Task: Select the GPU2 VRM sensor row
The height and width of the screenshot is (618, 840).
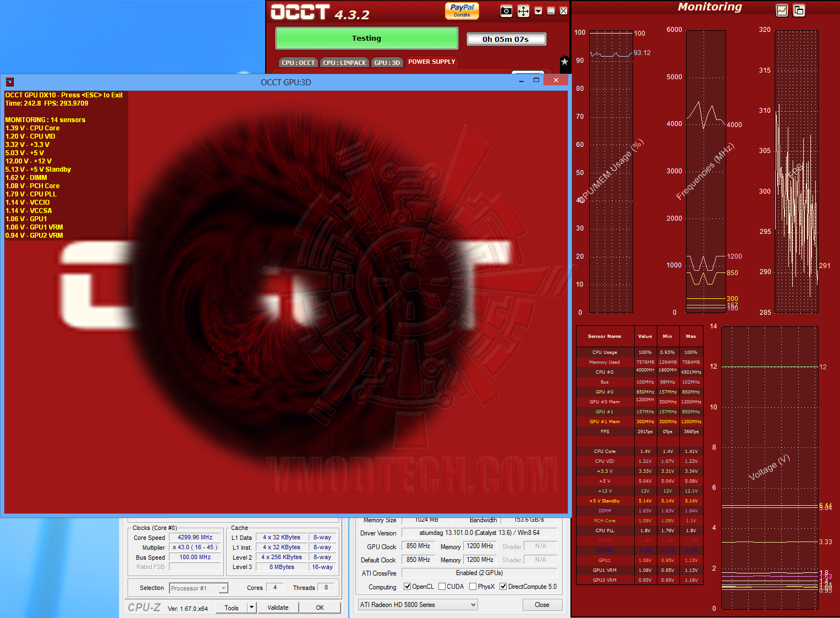Action: (x=640, y=580)
